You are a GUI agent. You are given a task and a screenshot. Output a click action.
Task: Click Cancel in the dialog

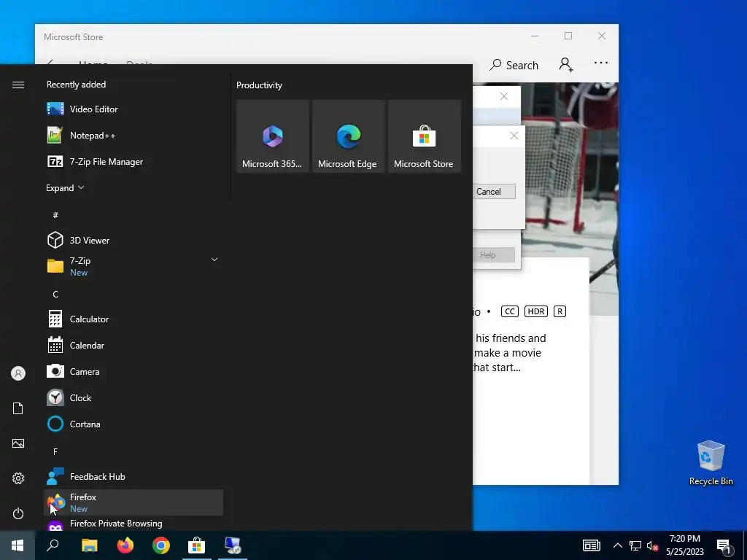click(494, 192)
